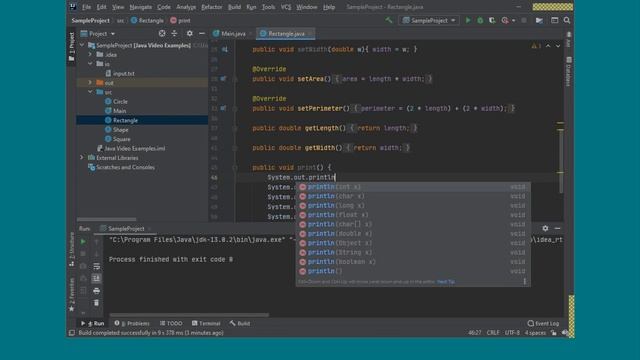Expand the out folder
The height and width of the screenshot is (360, 640).
pyautogui.click(x=90, y=82)
